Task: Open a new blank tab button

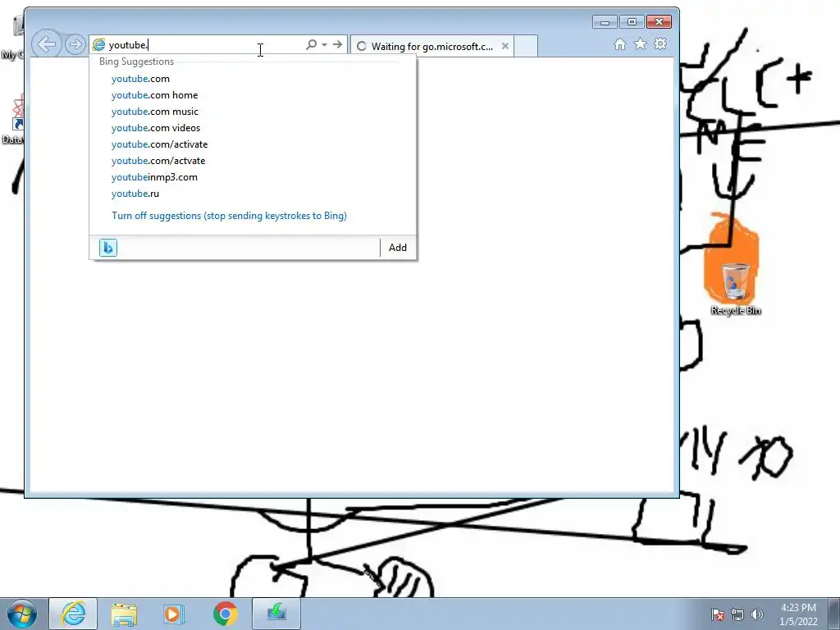Action: pos(526,46)
